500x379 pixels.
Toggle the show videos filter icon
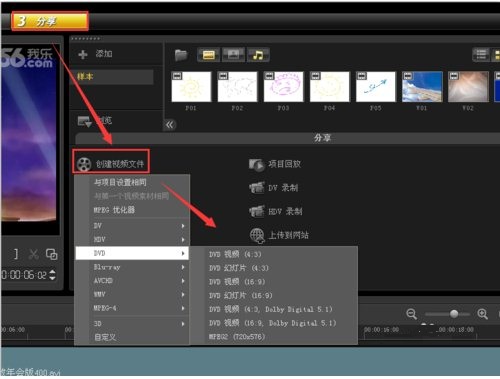tap(209, 55)
